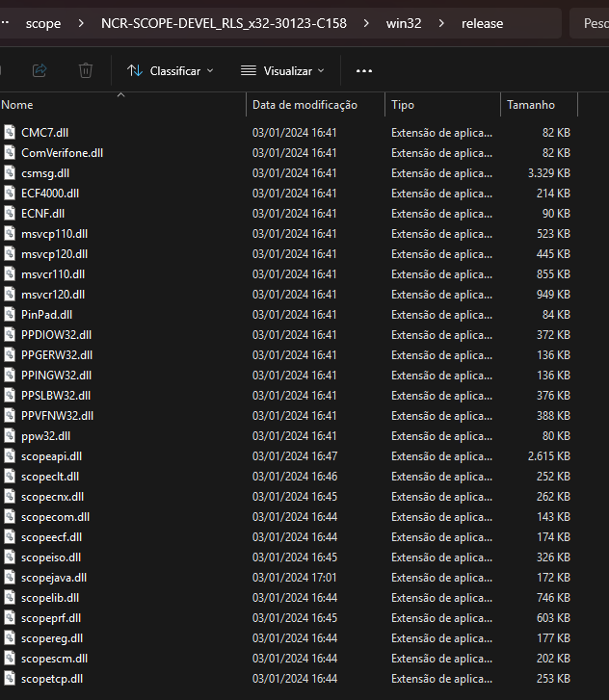Click the 80 KB size of ppw32.dll
This screenshot has width=609, height=700.
point(556,436)
